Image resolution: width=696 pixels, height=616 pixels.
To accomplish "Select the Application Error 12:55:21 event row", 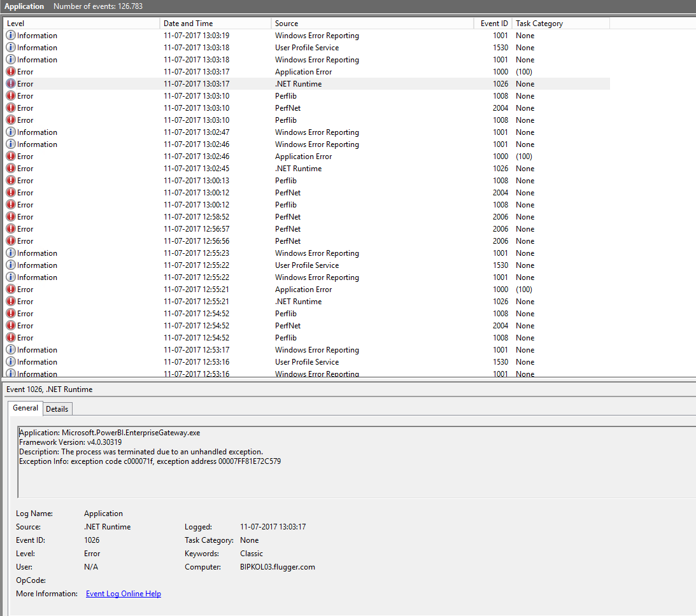I will [307, 289].
